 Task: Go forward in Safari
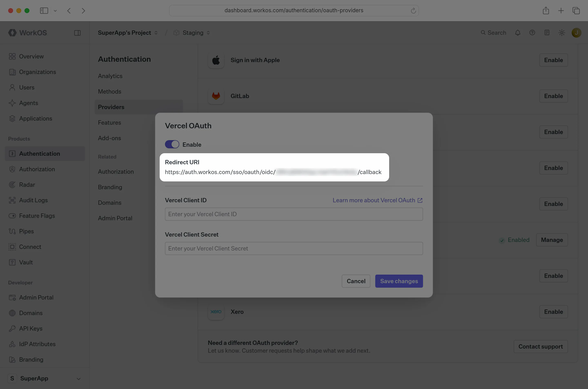[83, 11]
